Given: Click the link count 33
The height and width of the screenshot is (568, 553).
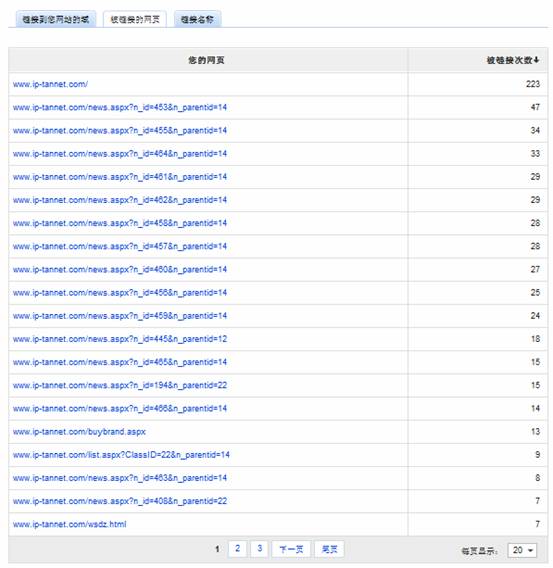Looking at the screenshot, I should (x=535, y=154).
